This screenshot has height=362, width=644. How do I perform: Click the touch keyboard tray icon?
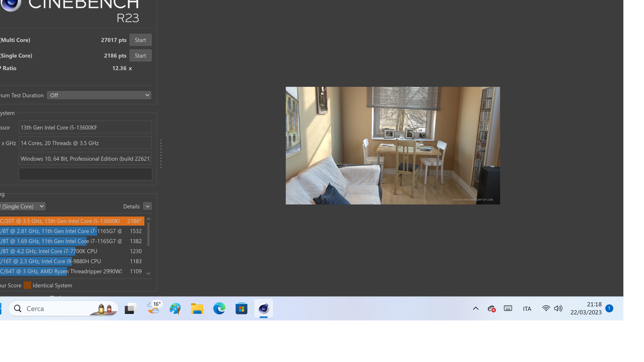coord(508,308)
